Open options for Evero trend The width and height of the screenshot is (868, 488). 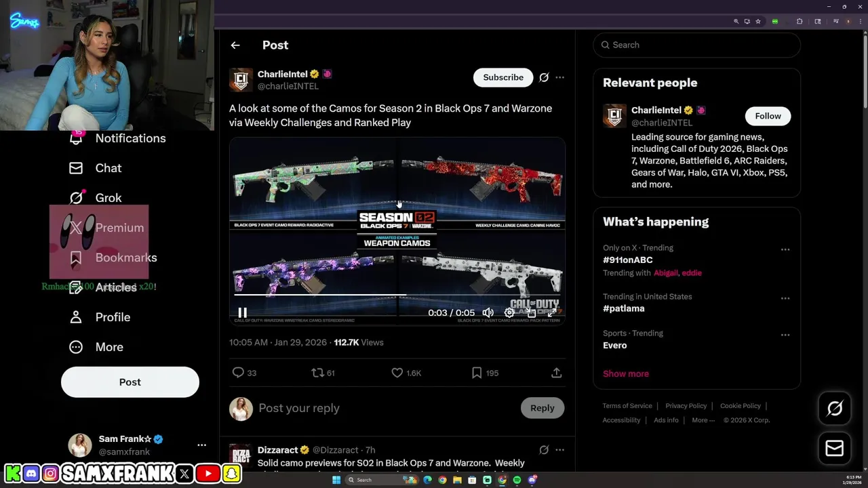[785, 335]
